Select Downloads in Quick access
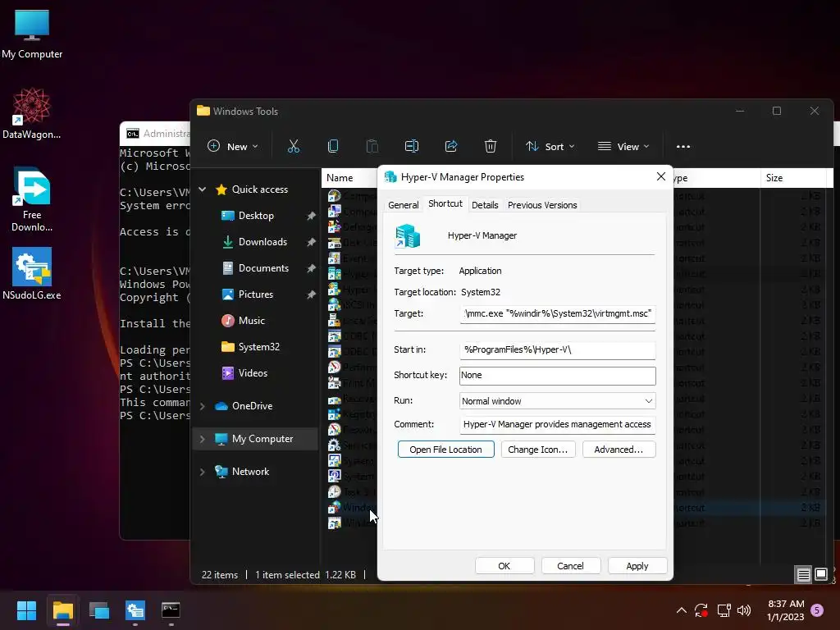The height and width of the screenshot is (630, 840). point(262,242)
